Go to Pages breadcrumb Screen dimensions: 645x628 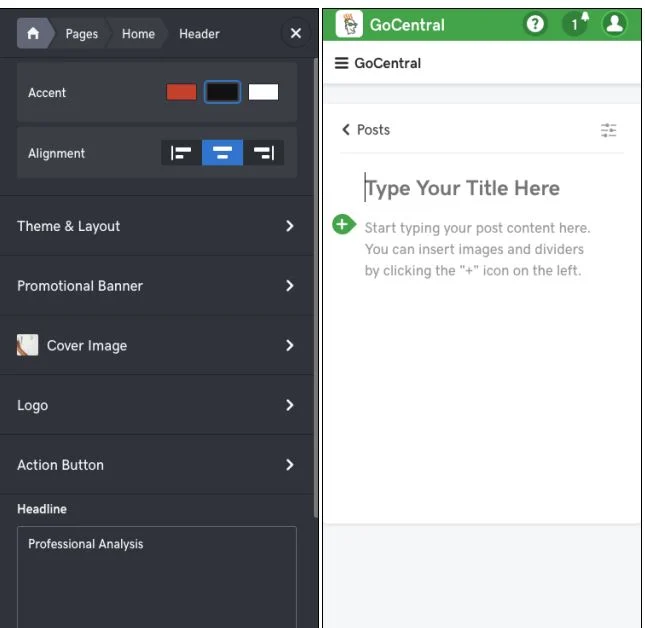click(x=81, y=34)
